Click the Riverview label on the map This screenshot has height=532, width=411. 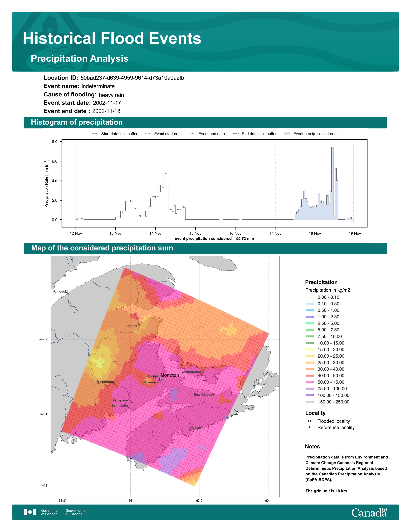(x=152, y=382)
